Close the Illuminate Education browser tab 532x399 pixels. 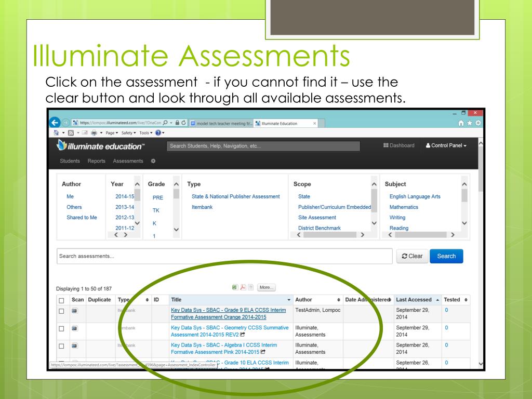[x=314, y=124]
